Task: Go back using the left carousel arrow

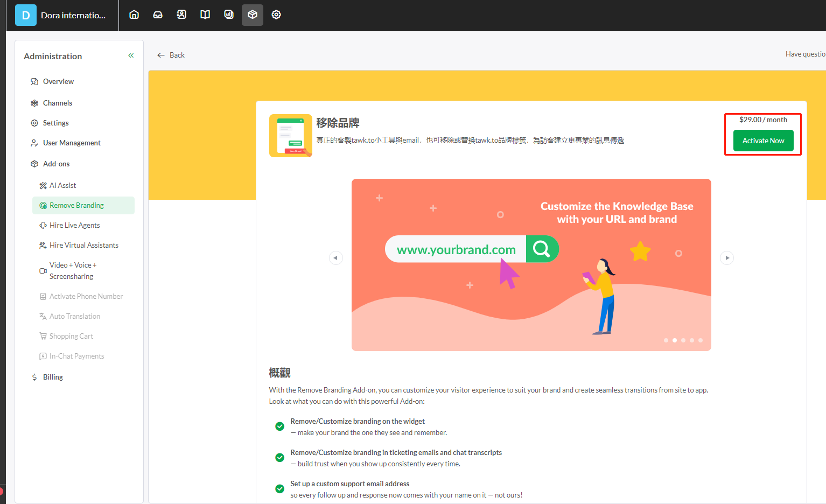Action: [336, 258]
